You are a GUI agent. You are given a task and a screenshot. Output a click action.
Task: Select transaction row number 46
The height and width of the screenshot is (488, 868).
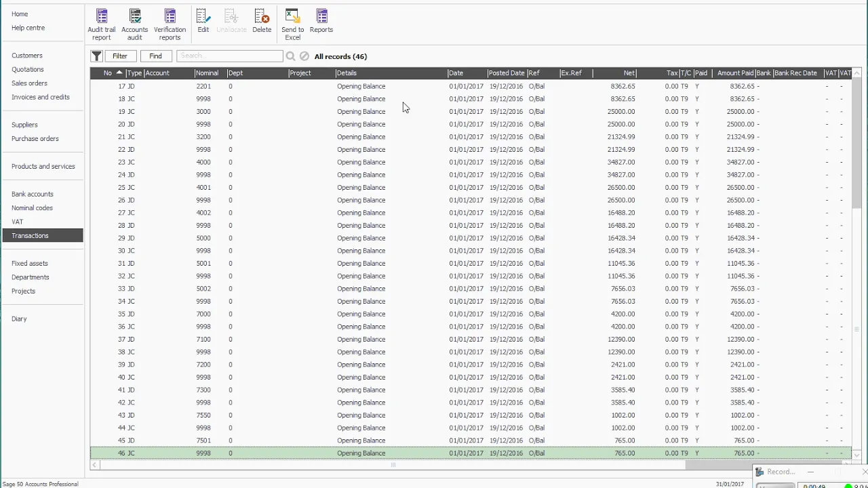click(x=471, y=453)
